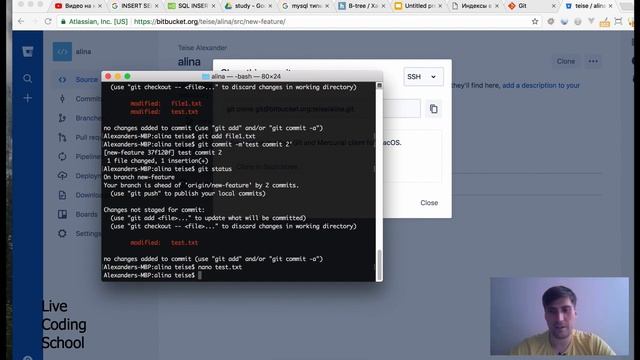Switch to the YouTube Видео tab

click(x=78, y=6)
